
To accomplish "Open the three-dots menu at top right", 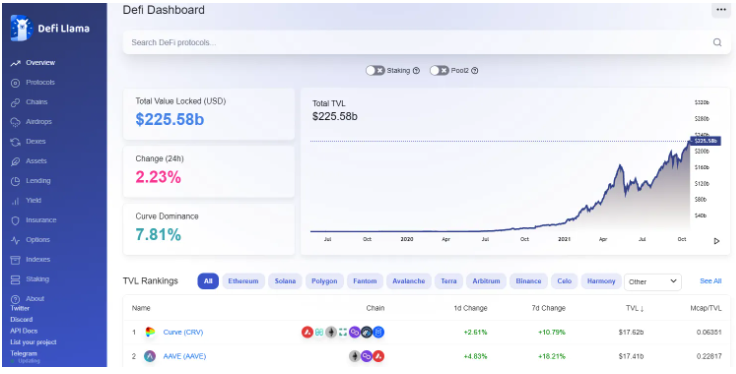I will coord(721,10).
